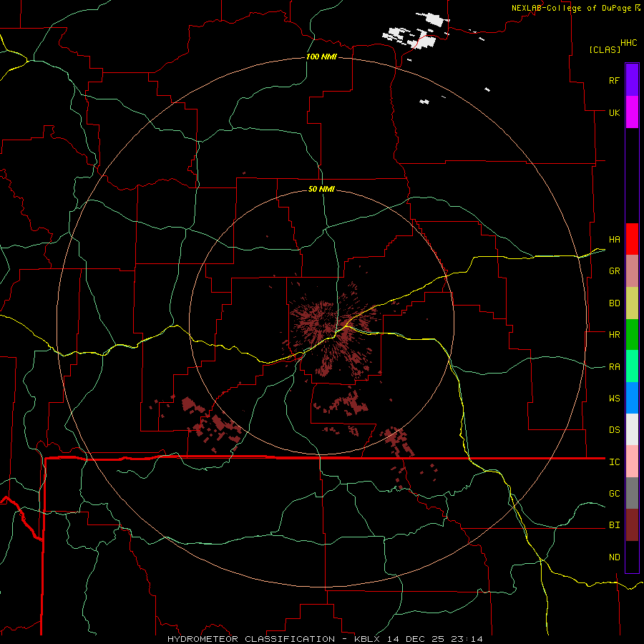
Task: Click the 'GR' legend label
Action: tap(614, 271)
